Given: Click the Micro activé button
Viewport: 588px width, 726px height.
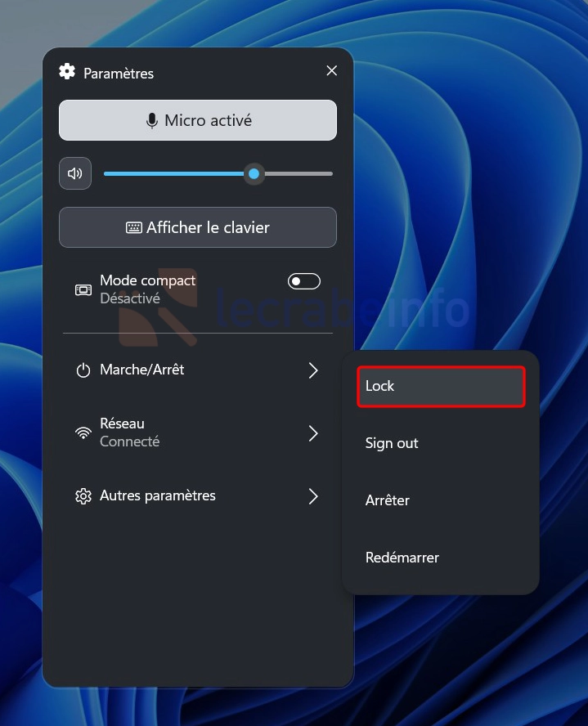Looking at the screenshot, I should pyautogui.click(x=198, y=120).
